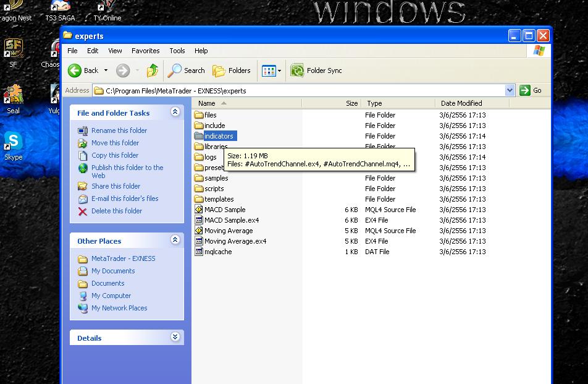Open the Tools menu
588x384 pixels.
[x=177, y=51]
